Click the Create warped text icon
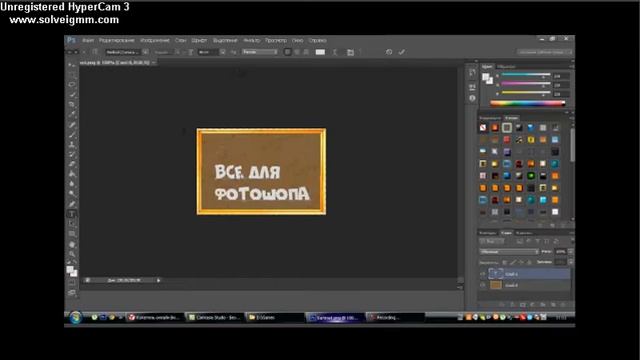The width and height of the screenshot is (640, 360). click(x=335, y=52)
